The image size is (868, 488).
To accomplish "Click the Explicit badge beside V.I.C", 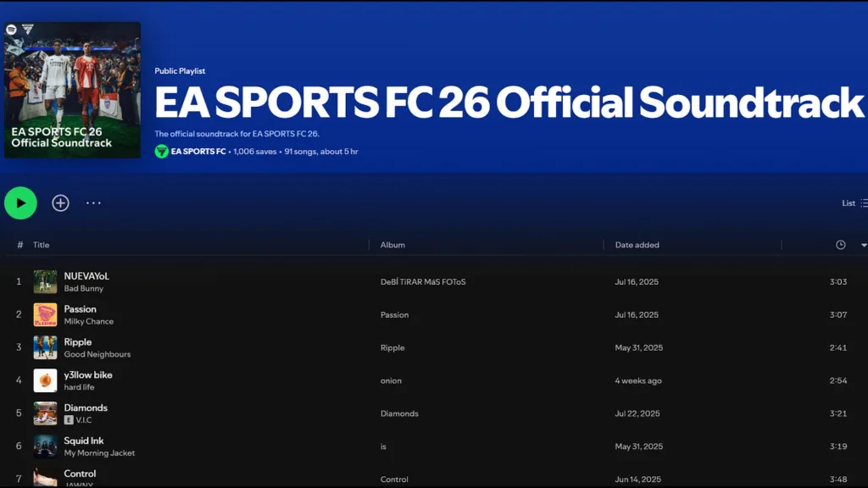I will pyautogui.click(x=67, y=419).
